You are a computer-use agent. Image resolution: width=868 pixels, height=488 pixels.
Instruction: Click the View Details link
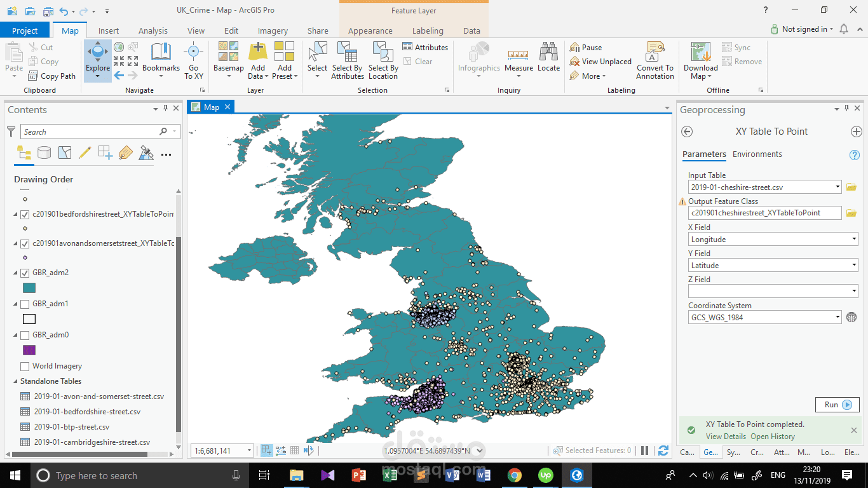tap(726, 437)
